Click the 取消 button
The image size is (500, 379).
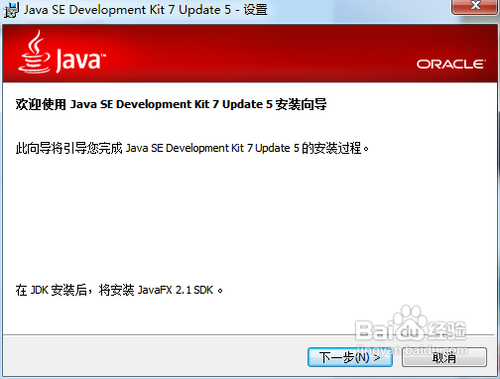click(444, 357)
